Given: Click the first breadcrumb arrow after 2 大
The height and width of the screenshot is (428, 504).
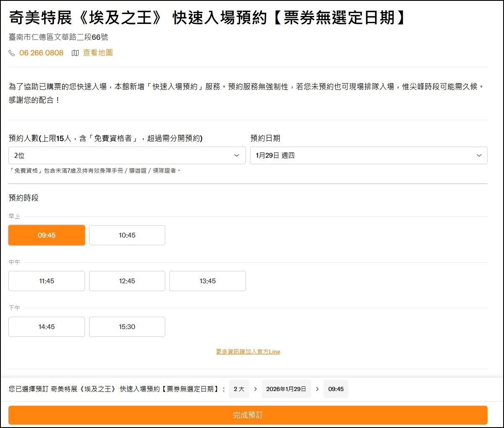Looking at the screenshot, I should pyautogui.click(x=256, y=389).
